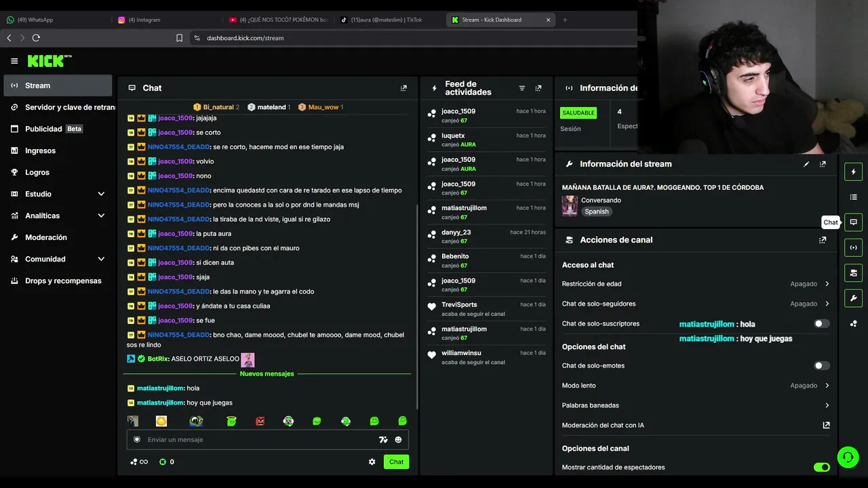Switch to the WhatsApp browser tab
Image resolution: width=868 pixels, height=488 pixels.
[x=56, y=20]
